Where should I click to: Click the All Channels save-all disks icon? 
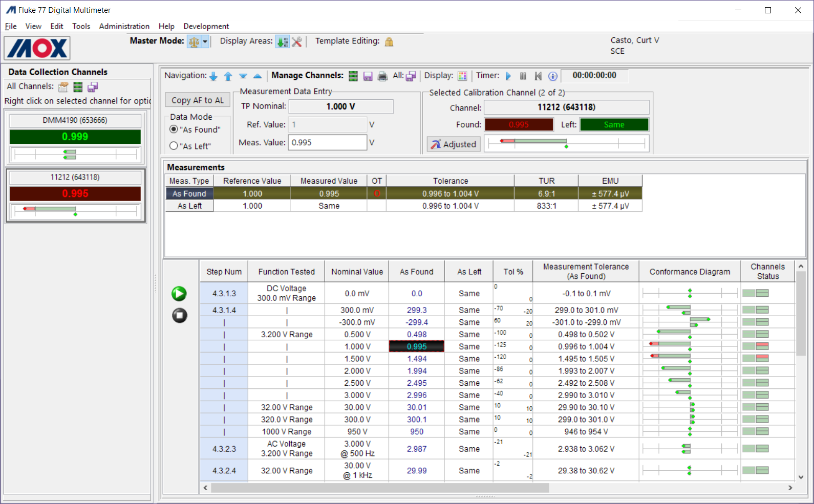(93, 87)
